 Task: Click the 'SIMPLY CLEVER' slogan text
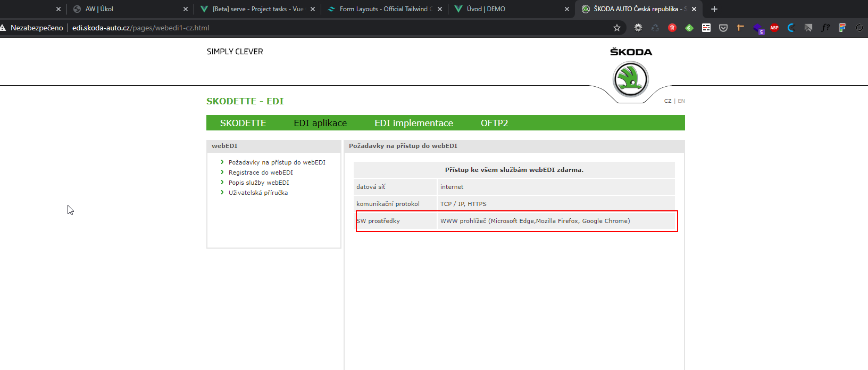(235, 52)
